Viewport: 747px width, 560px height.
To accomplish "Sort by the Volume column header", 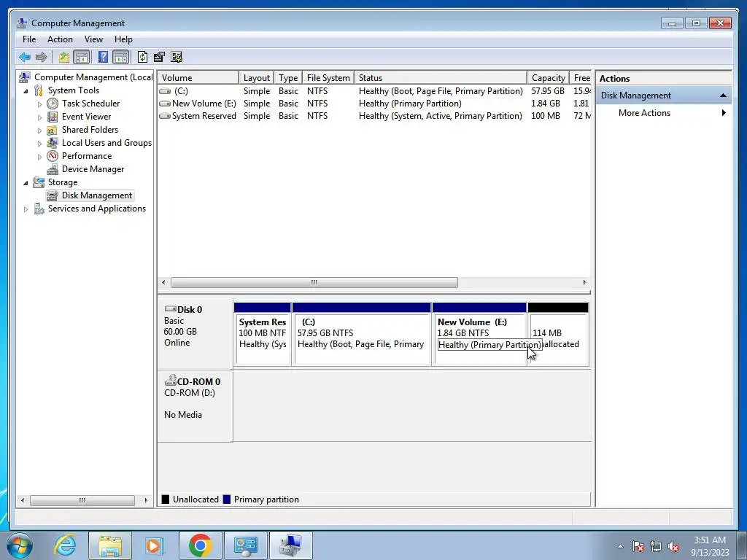I will [198, 77].
